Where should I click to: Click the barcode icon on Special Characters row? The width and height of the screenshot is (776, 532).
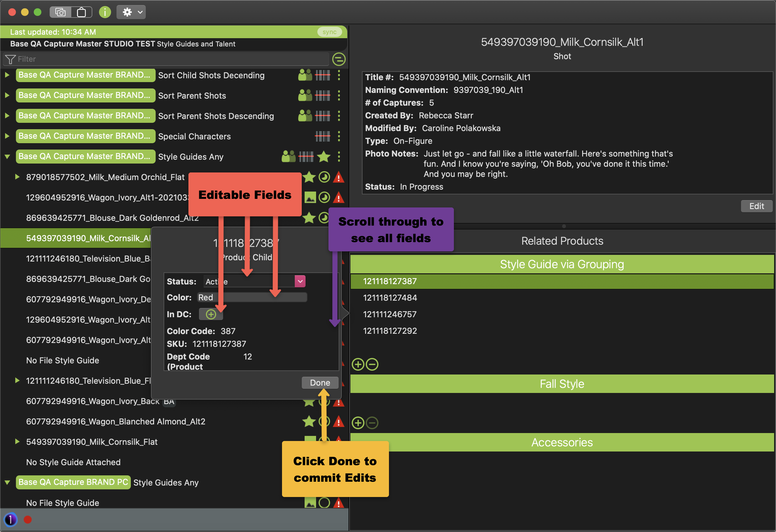click(322, 136)
